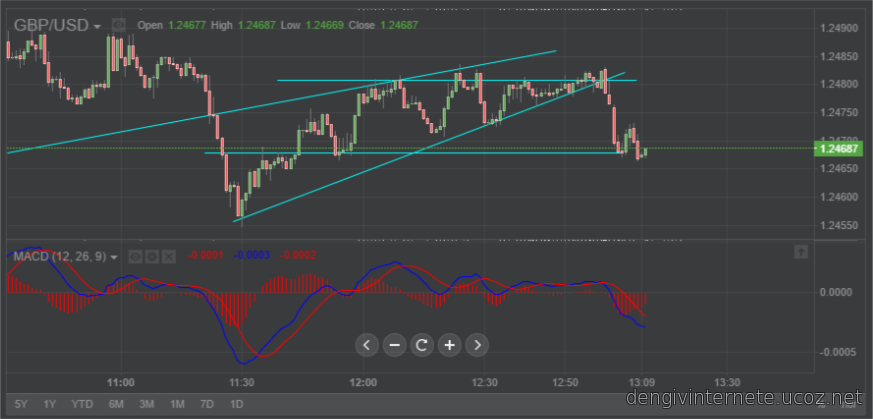Viewport: 873px width, 419px height.
Task: Zoom in the chart with plus button
Action: point(450,345)
